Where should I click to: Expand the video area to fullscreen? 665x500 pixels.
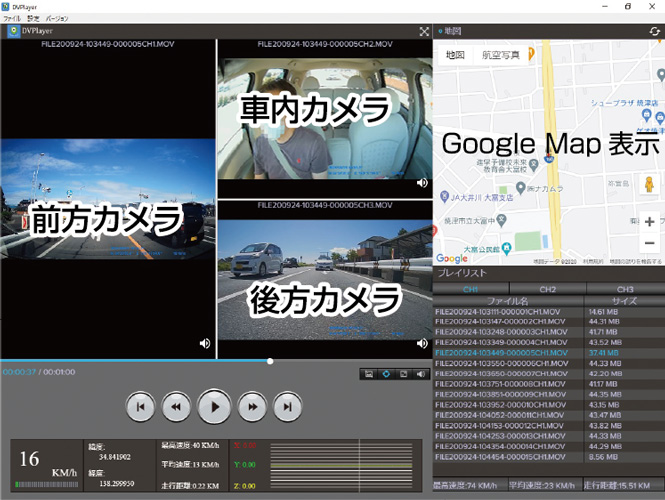tap(424, 32)
